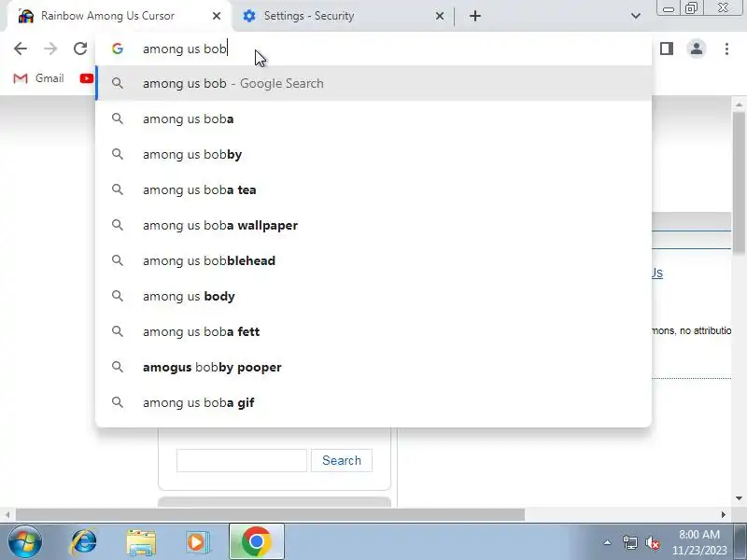The width and height of the screenshot is (747, 560).
Task: Open the side panel icon
Action: pos(667,49)
